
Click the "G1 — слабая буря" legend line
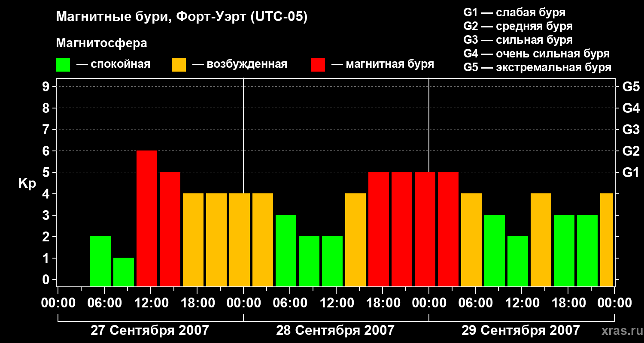pyautogui.click(x=514, y=12)
